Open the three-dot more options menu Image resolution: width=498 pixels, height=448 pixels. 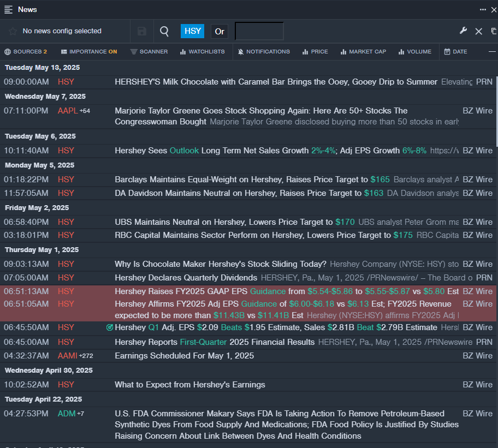[x=483, y=9]
